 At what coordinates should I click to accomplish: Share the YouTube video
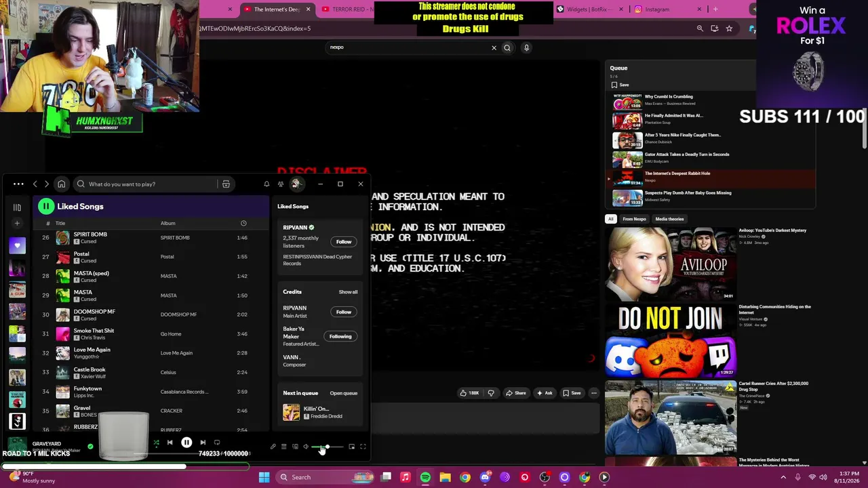(516, 393)
